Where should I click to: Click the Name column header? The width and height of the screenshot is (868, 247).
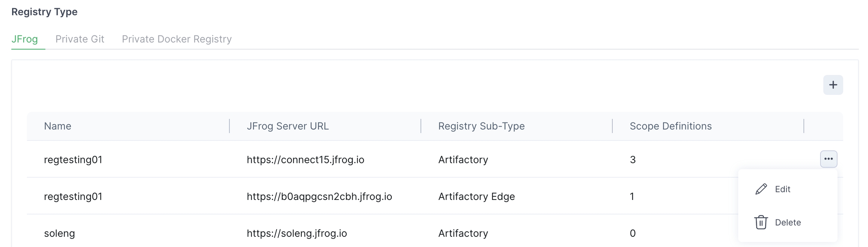point(58,126)
